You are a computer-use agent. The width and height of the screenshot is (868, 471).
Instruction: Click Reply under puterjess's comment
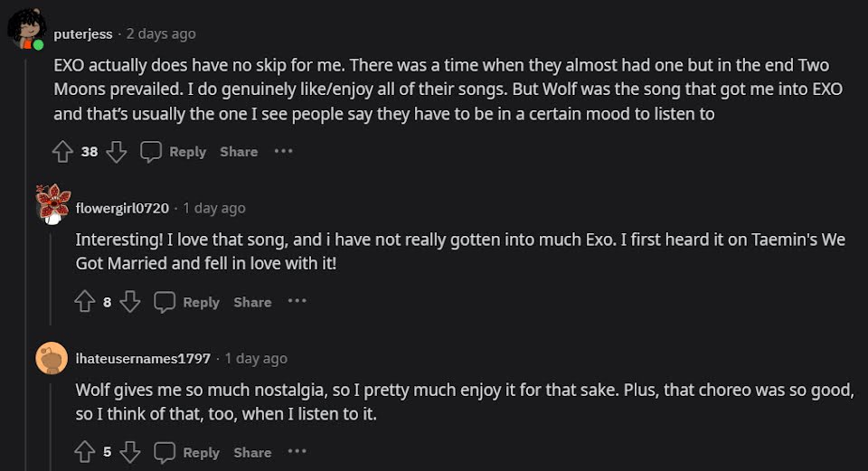(174, 152)
